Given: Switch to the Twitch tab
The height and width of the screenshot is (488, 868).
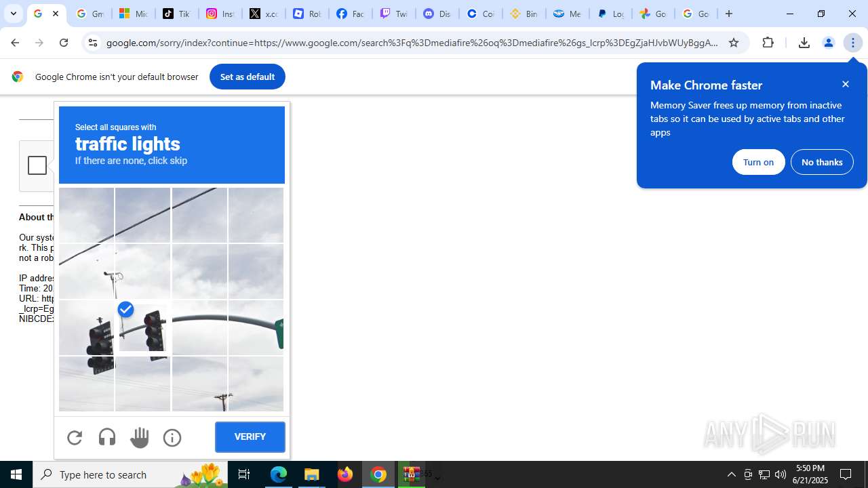Looking at the screenshot, I should [393, 14].
